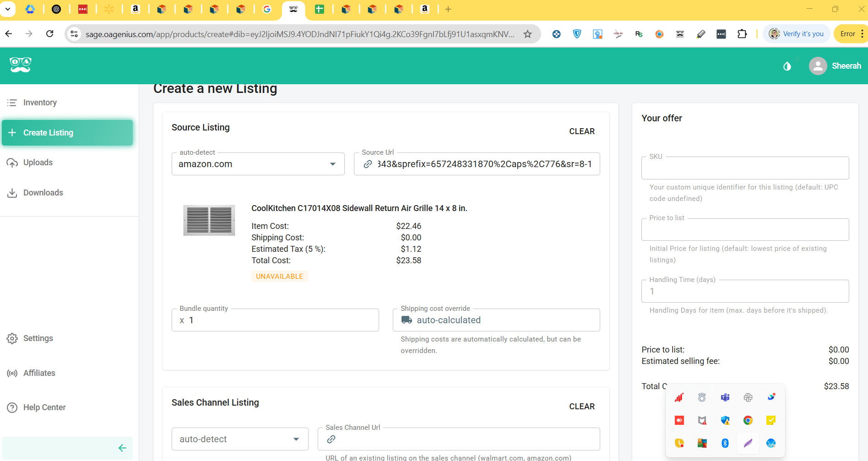Clear the Sales Channel Listing section

pos(581,407)
